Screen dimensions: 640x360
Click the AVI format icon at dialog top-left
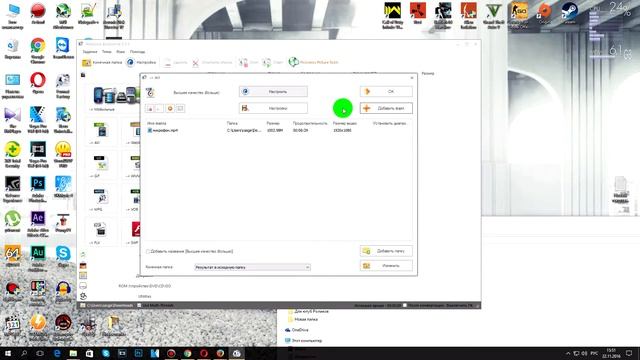[x=150, y=93]
